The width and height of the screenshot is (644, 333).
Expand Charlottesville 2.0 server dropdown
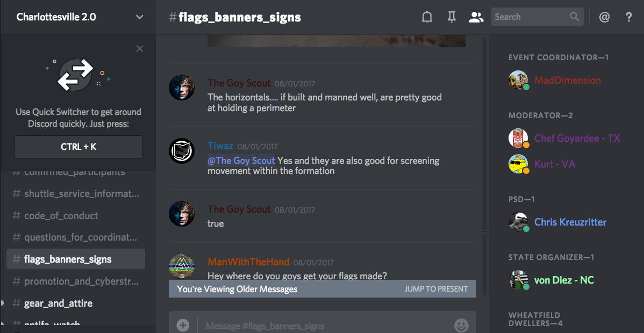click(140, 17)
